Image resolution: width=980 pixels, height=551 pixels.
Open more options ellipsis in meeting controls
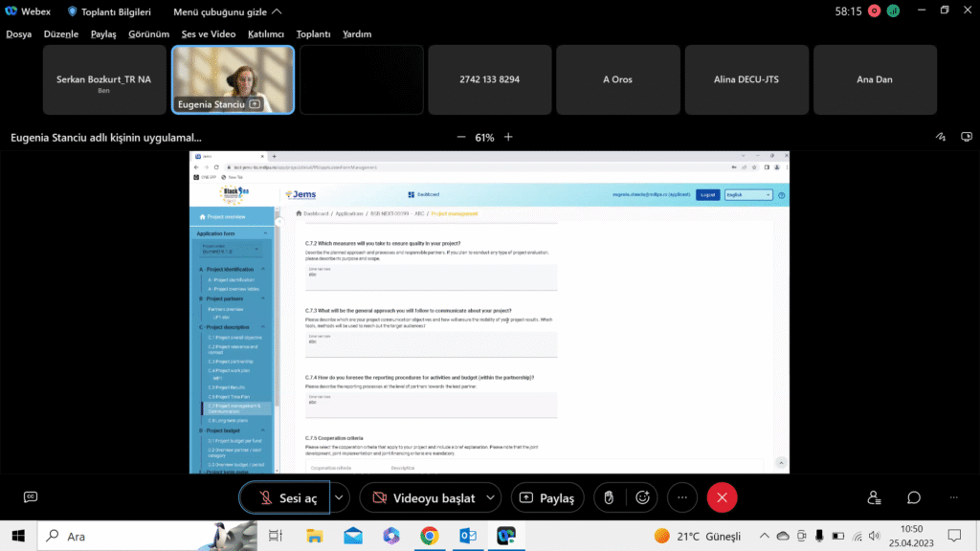pos(681,497)
